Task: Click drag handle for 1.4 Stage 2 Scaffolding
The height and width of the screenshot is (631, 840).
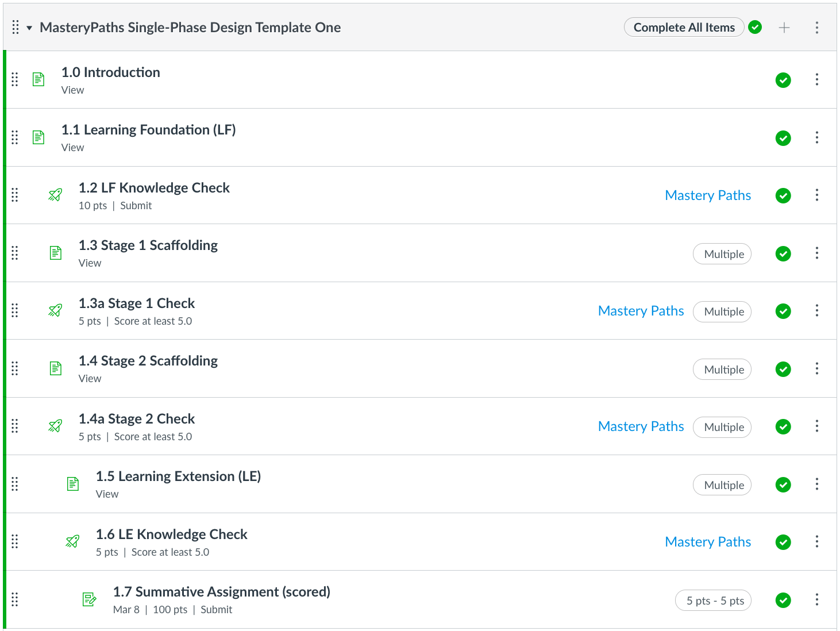Action: [x=15, y=368]
